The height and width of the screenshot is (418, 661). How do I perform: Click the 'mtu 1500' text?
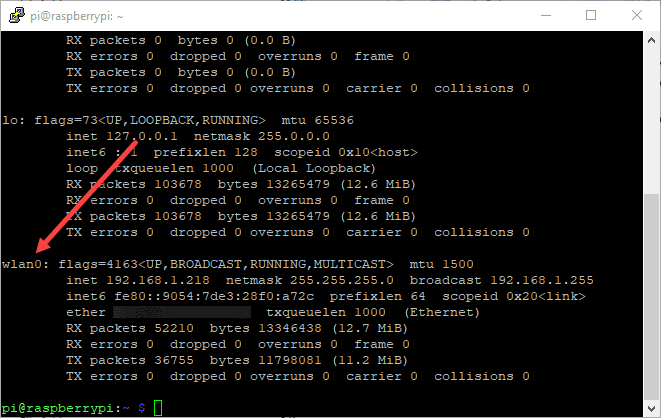[x=441, y=264]
